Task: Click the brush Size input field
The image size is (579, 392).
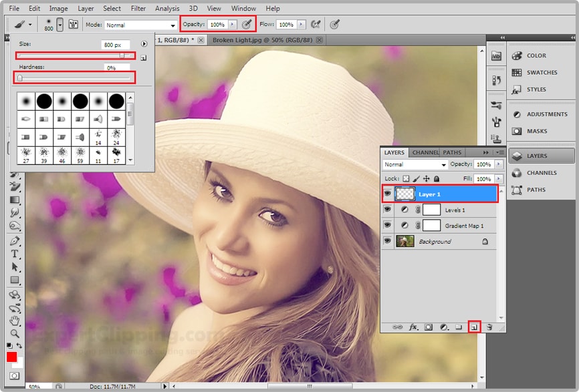Action: (x=116, y=45)
